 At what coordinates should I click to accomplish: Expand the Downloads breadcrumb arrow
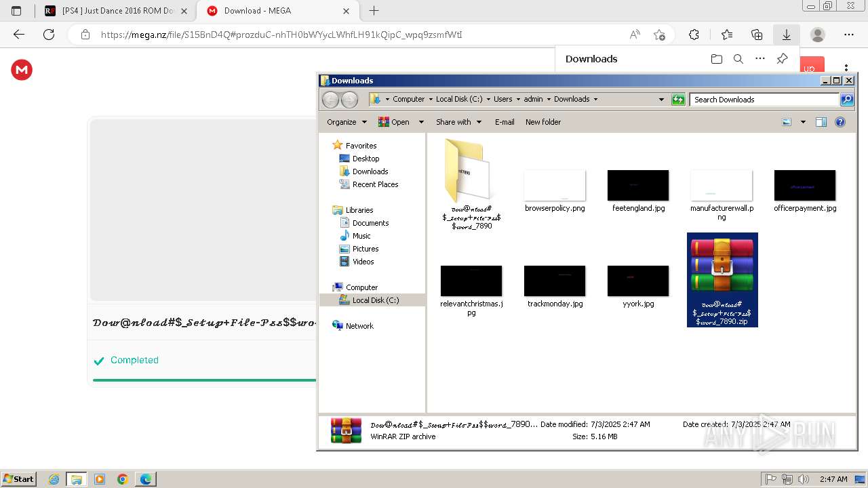click(595, 99)
